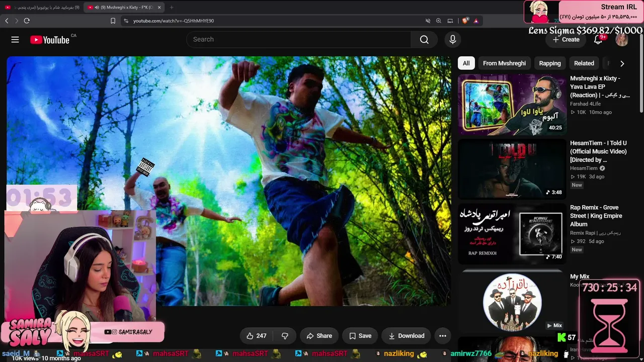Open the YouTube notifications bell
The height and width of the screenshot is (362, 644).
(598, 40)
